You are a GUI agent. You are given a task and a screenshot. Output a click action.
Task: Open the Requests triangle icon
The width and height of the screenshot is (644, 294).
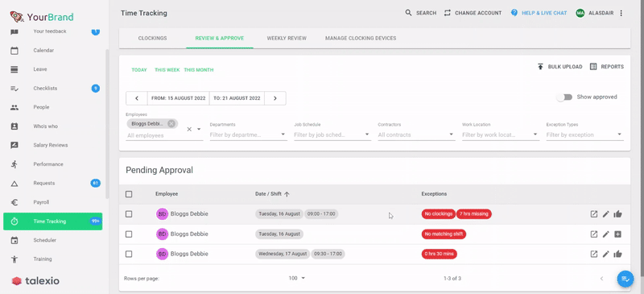click(14, 184)
